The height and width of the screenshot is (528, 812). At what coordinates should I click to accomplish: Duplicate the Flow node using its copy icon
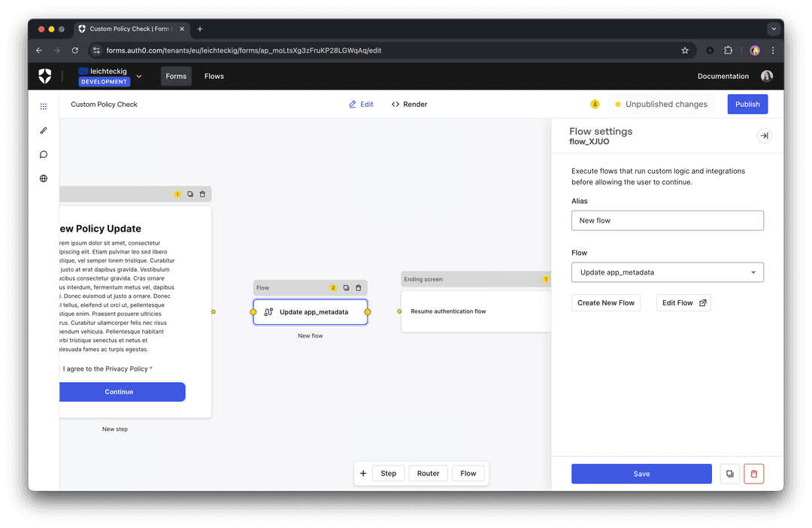[x=345, y=287]
